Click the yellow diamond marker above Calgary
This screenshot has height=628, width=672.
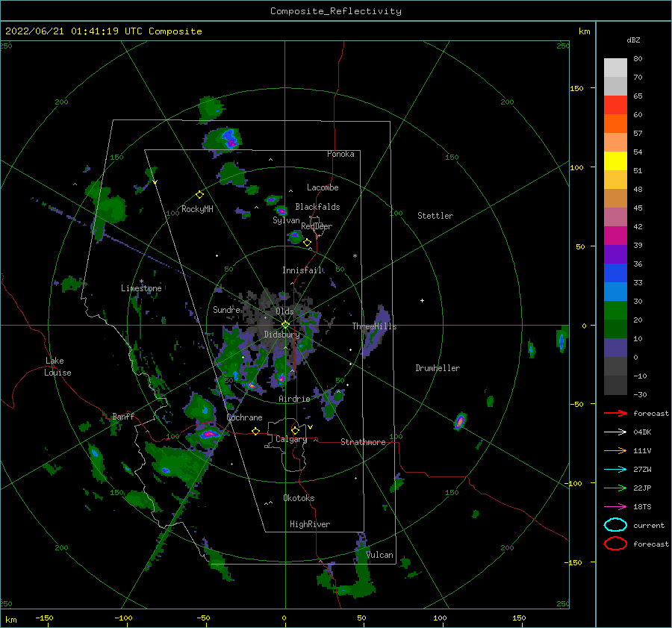tap(295, 430)
